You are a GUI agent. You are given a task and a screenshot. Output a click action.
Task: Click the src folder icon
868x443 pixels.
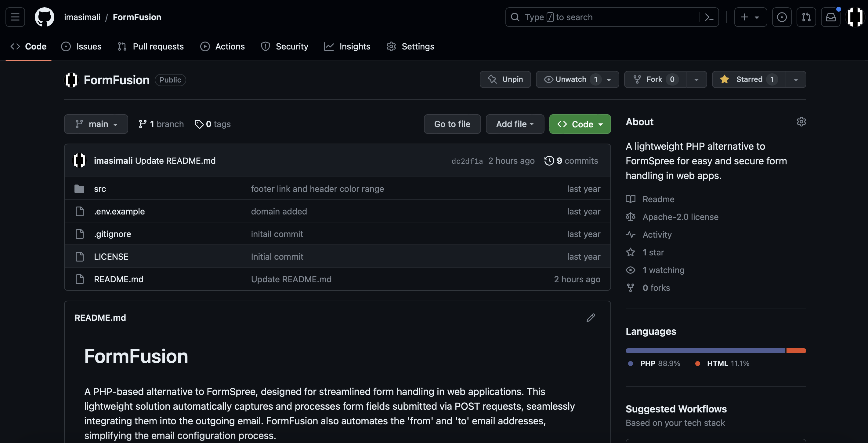(80, 189)
